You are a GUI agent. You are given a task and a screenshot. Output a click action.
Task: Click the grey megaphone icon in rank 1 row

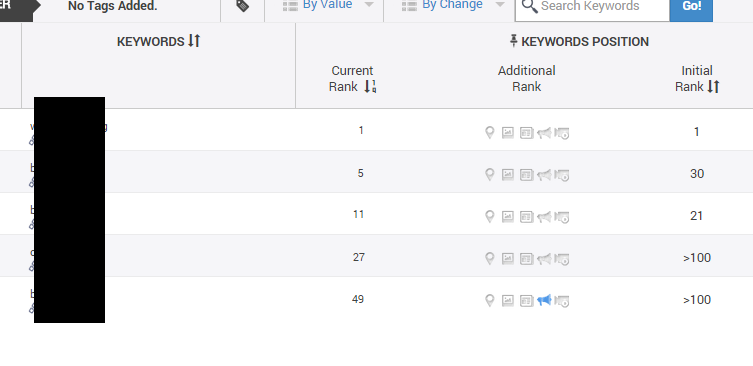click(x=544, y=133)
